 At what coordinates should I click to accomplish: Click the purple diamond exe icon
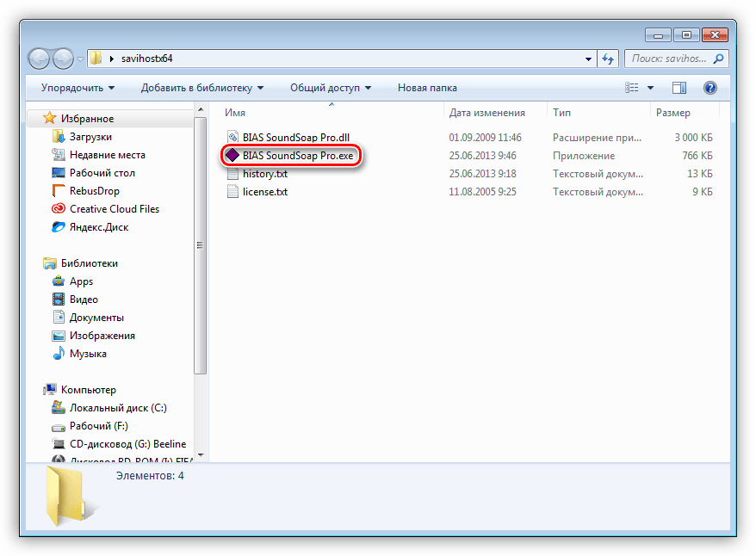tap(232, 155)
